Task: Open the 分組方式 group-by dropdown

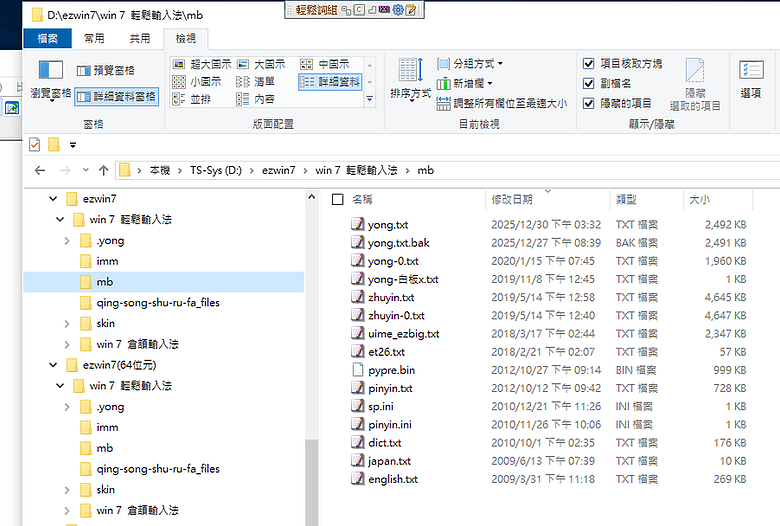Action: point(470,64)
